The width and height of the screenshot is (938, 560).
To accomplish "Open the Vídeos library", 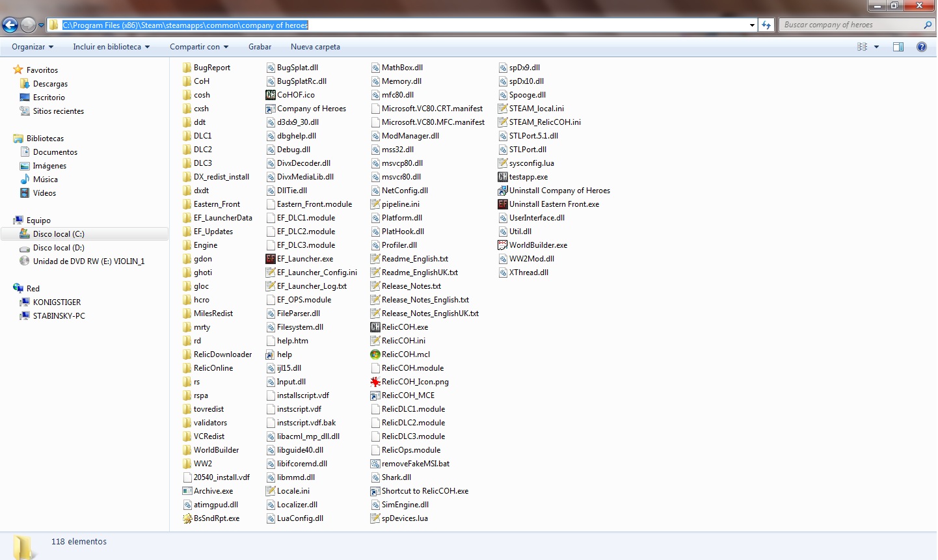I will (x=44, y=193).
